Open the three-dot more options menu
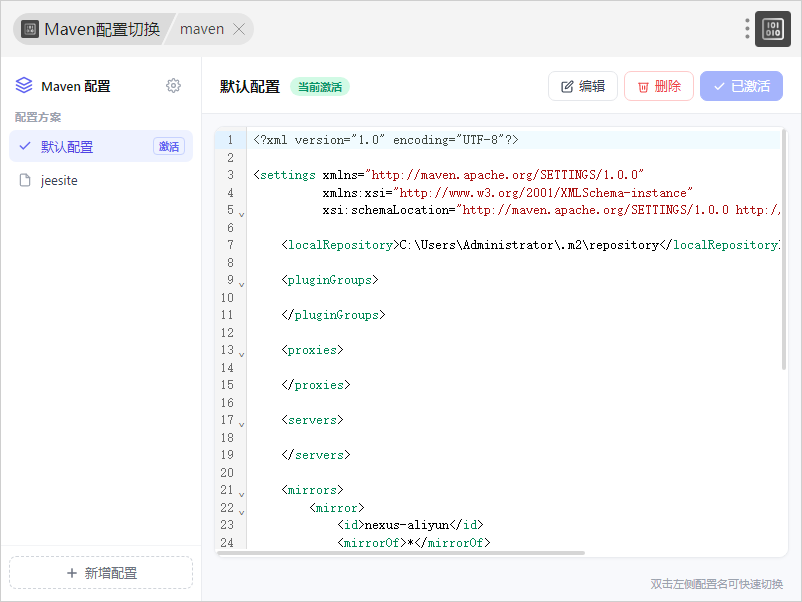Viewport: 802px width, 602px height. point(747,29)
